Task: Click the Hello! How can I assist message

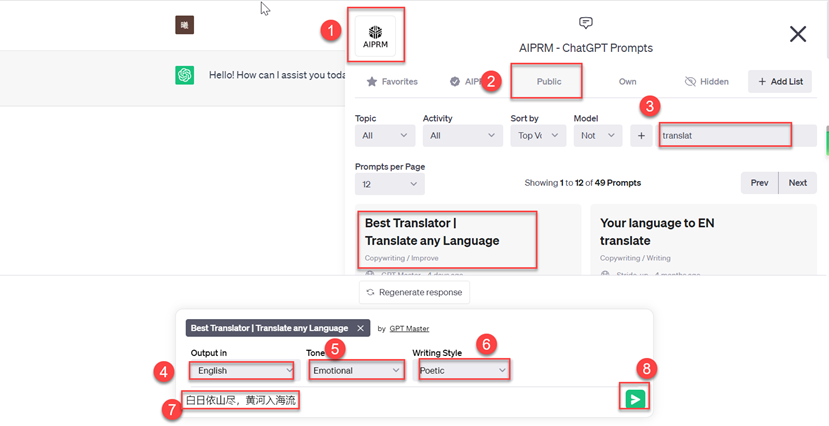Action: [x=277, y=75]
